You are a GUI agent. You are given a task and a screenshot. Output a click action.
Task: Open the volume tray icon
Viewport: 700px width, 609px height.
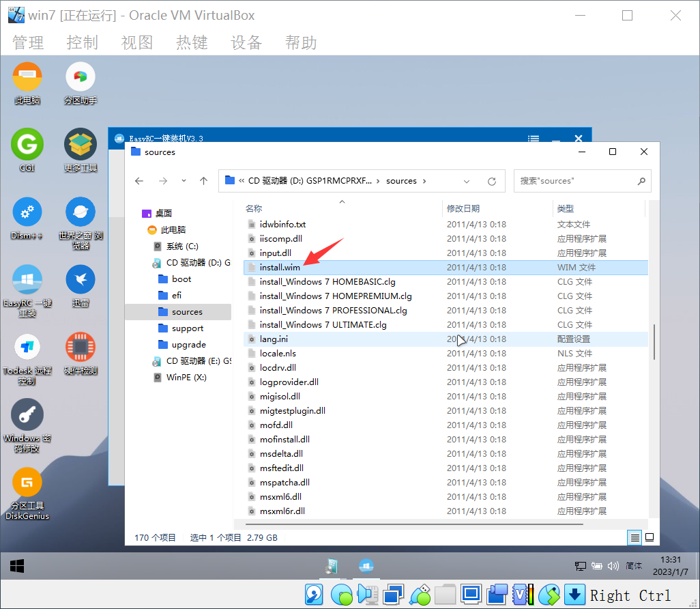[613, 566]
